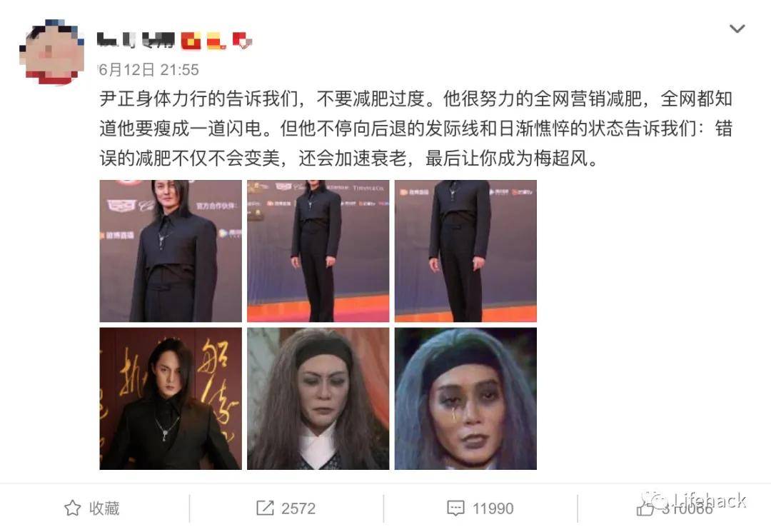Click the comment bubble icon
The height and width of the screenshot is (532, 771).
[x=455, y=508]
